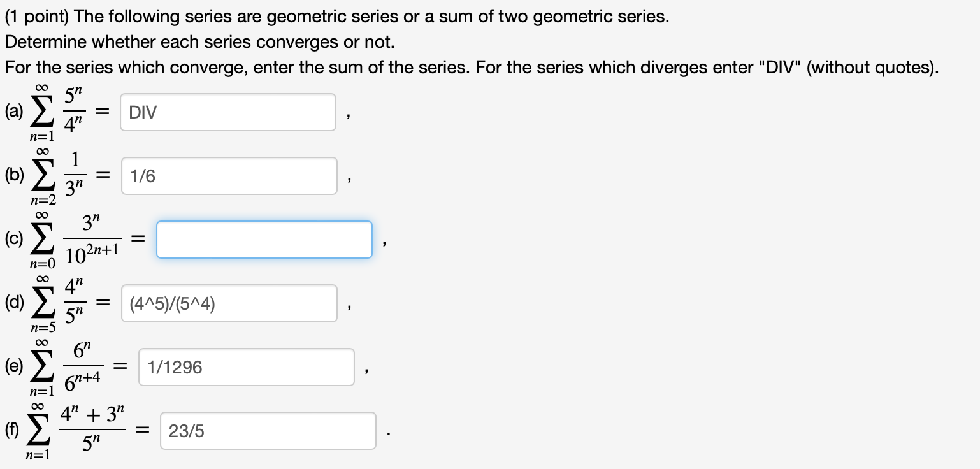The width and height of the screenshot is (980, 469).
Task: Select the answer box containing DIV
Action: [x=227, y=112]
